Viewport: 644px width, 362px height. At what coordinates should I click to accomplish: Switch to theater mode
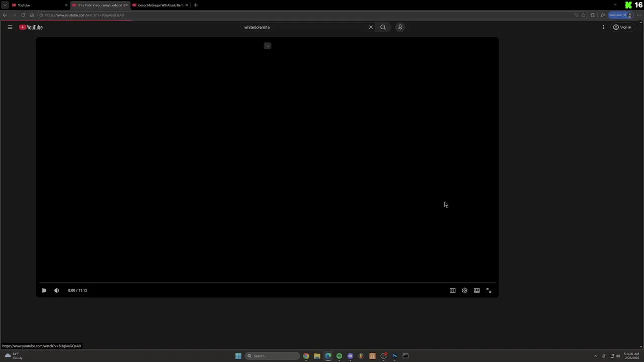coord(476,290)
